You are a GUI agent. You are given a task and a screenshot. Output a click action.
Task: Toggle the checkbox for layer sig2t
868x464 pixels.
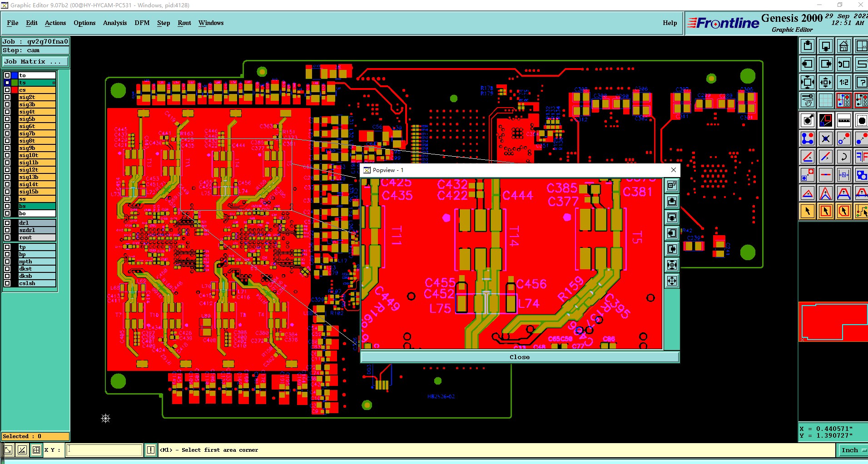point(7,97)
